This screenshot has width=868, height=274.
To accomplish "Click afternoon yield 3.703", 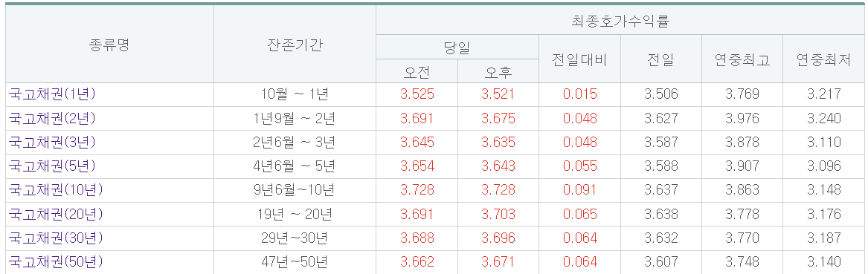I will click(x=498, y=214).
